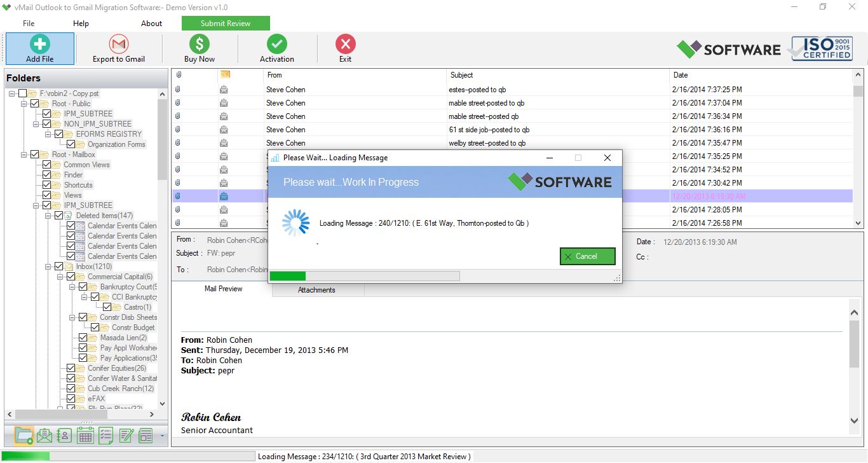
Task: Select the journal newspaper icon
Action: pyautogui.click(x=146, y=436)
